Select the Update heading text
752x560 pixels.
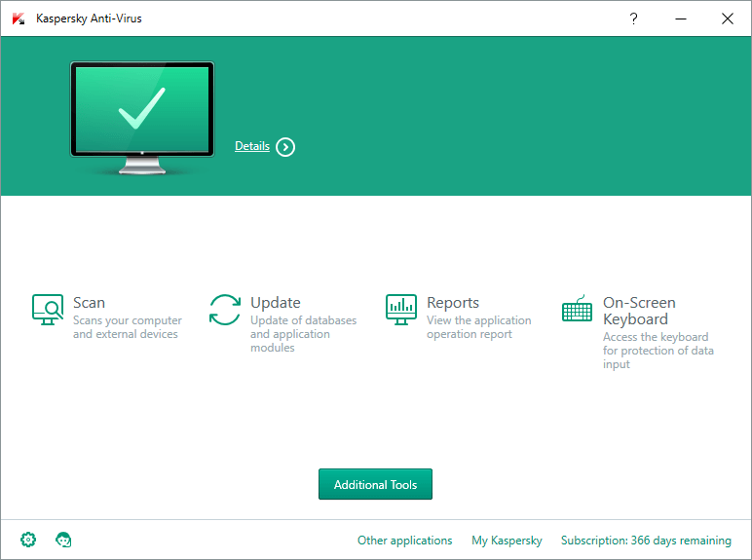(x=275, y=303)
